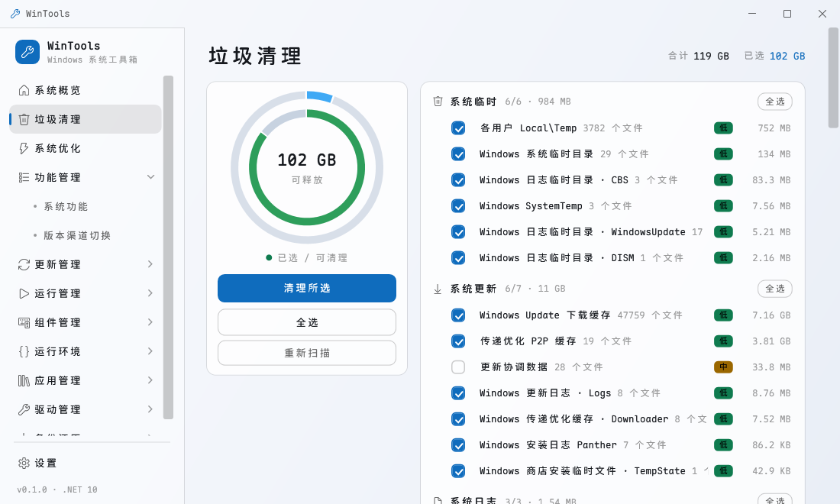840x504 pixels.
Task: Click the 合计 119 GB text
Action: click(699, 56)
